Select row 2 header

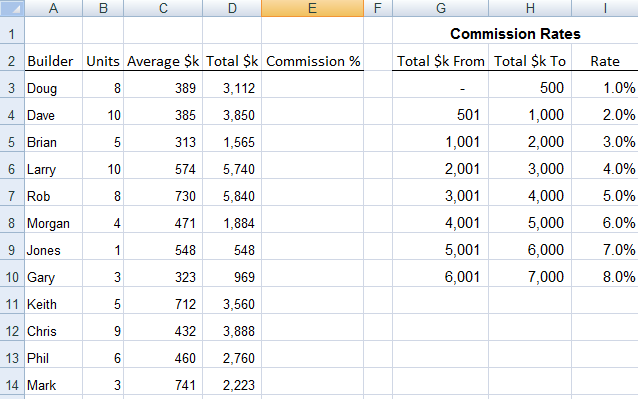(12, 57)
